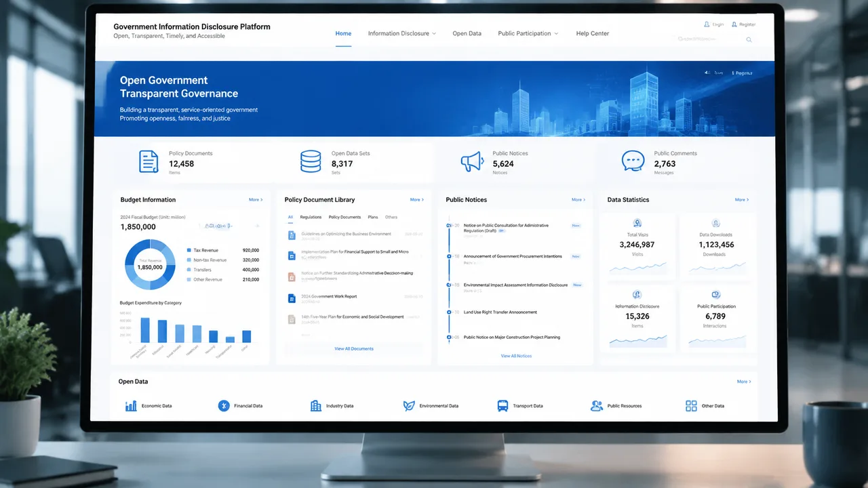Click the Industry Data building icon
The width and height of the screenshot is (868, 488).
(316, 406)
